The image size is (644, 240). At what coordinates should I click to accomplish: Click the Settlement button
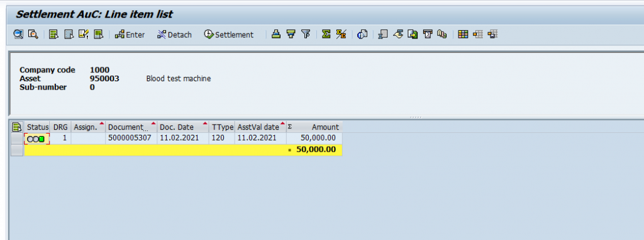(x=229, y=35)
